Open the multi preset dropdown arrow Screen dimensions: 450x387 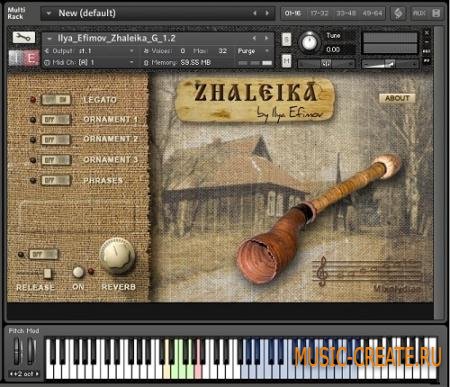(x=49, y=13)
